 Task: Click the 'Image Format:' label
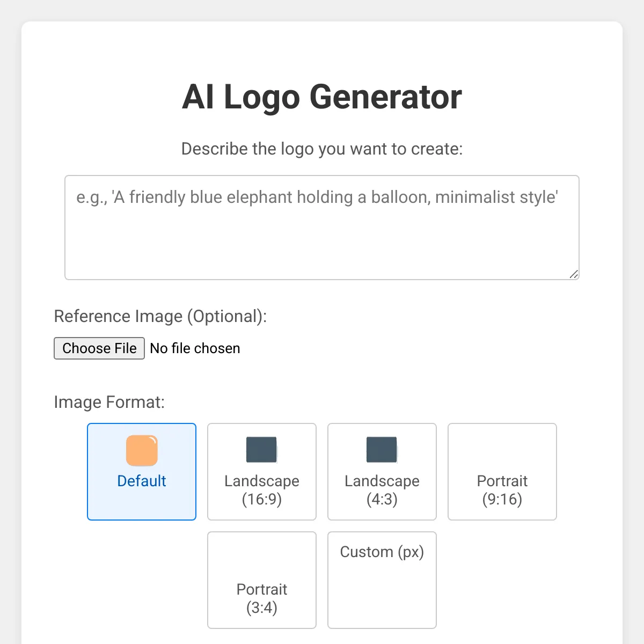109,402
